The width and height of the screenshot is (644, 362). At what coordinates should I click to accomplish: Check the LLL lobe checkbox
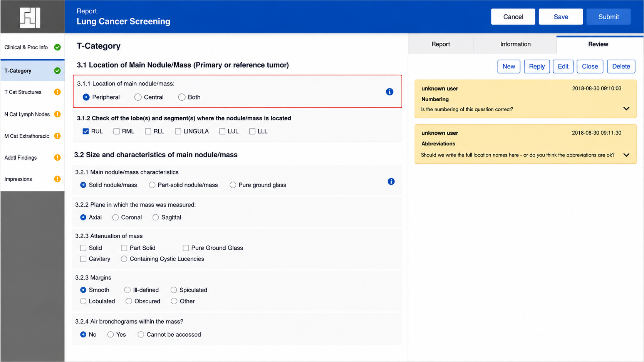tap(252, 132)
